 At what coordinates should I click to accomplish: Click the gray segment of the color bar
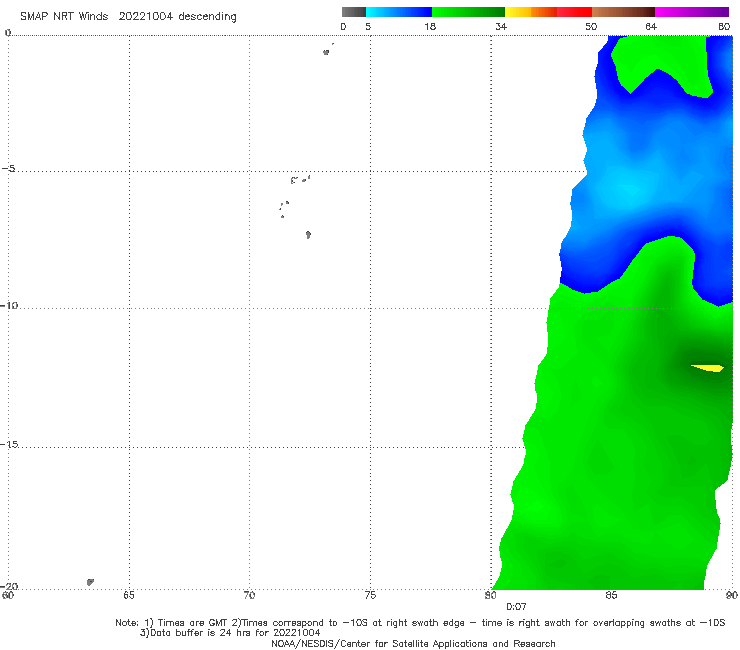click(x=354, y=12)
